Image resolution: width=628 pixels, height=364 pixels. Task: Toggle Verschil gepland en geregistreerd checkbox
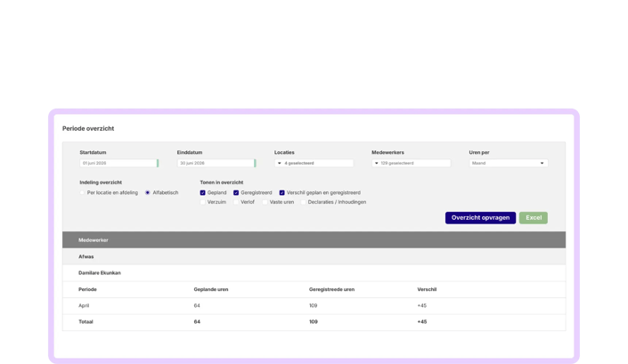click(282, 193)
